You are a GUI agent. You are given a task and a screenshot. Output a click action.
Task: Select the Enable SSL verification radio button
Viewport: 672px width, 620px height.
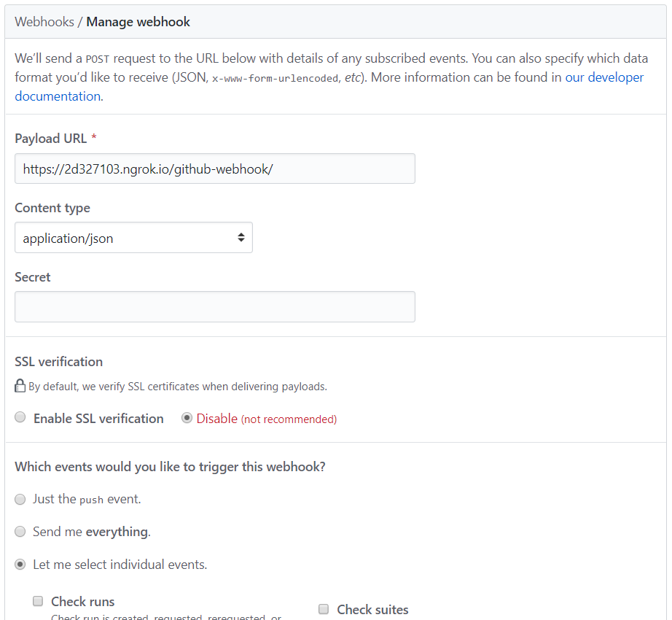(x=20, y=418)
